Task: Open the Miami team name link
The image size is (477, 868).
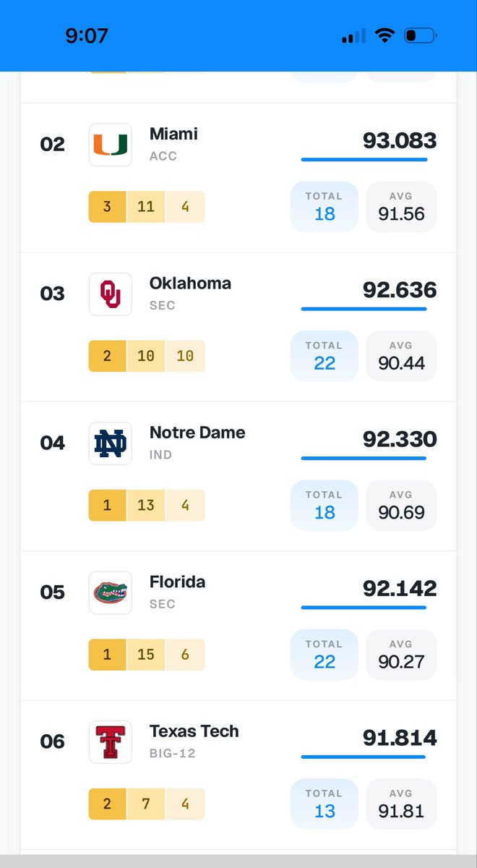Action: [x=173, y=134]
